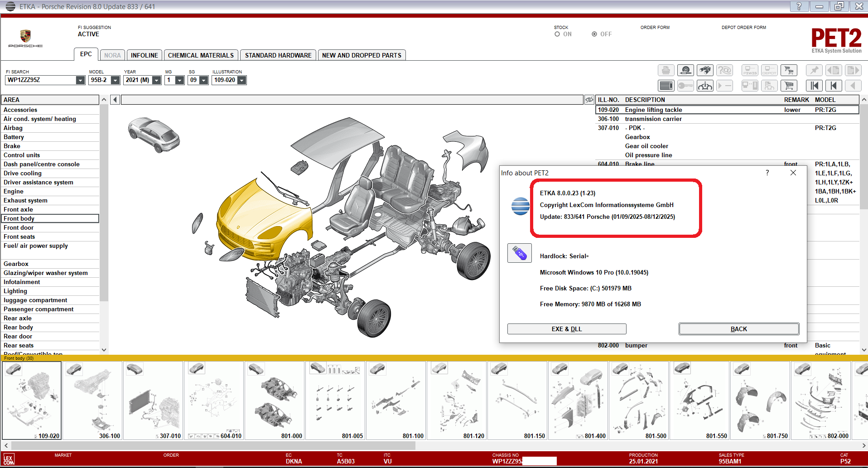Click the document with right arrow icon
868x468 pixels.
tap(853, 70)
